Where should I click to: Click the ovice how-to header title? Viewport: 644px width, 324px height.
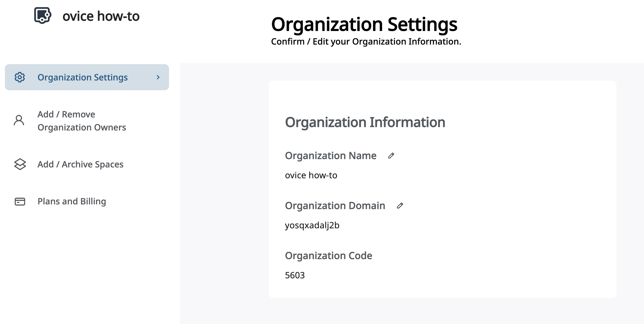click(x=101, y=16)
